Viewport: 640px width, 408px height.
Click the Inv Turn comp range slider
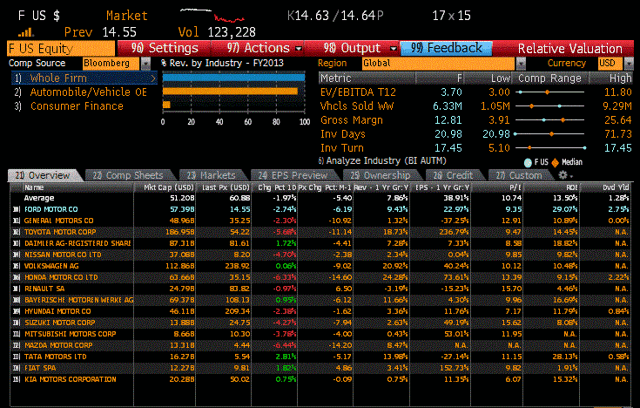(x=550, y=148)
